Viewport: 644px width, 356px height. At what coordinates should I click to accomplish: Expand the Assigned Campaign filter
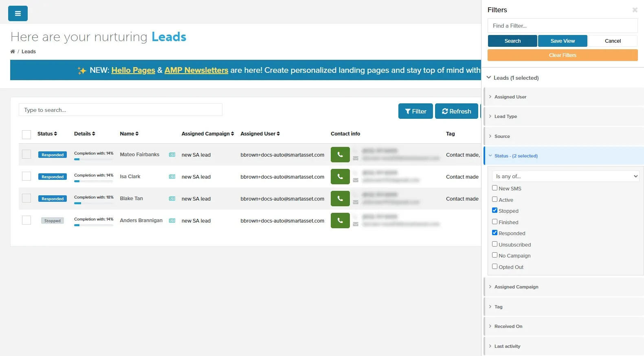[564, 287]
